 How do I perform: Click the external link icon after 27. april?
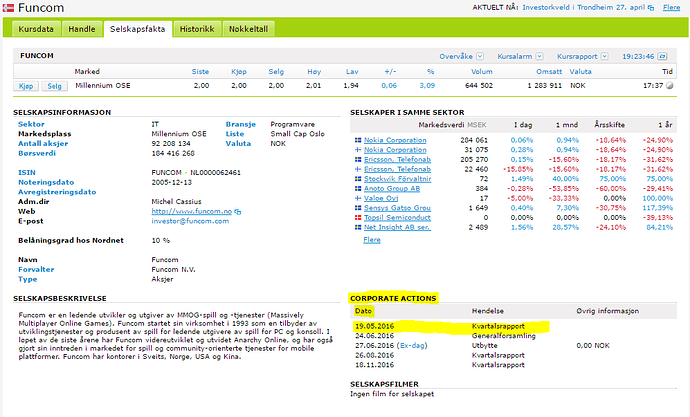pyautogui.click(x=651, y=8)
